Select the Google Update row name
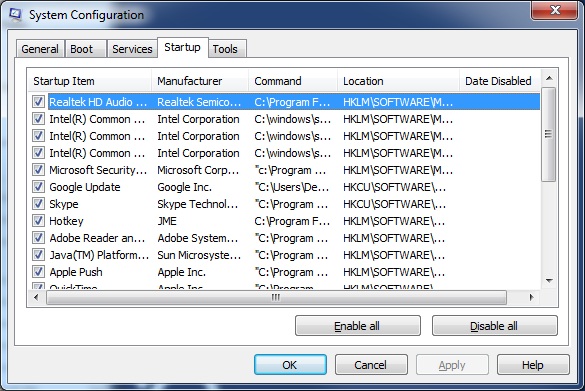This screenshot has height=391, width=585. 85,187
